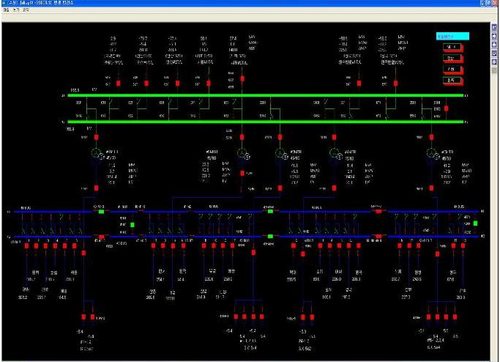Image resolution: width=500 pixels, height=362 pixels.
Task: Click the second red-framed button under the cyan label
Action: click(453, 58)
